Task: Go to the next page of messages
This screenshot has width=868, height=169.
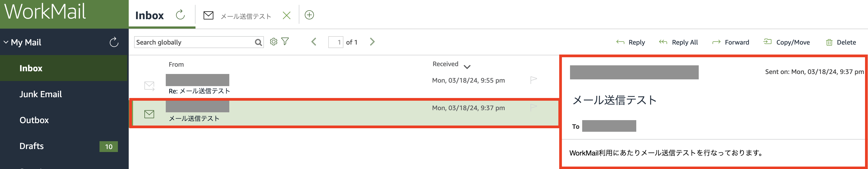Action: [372, 42]
